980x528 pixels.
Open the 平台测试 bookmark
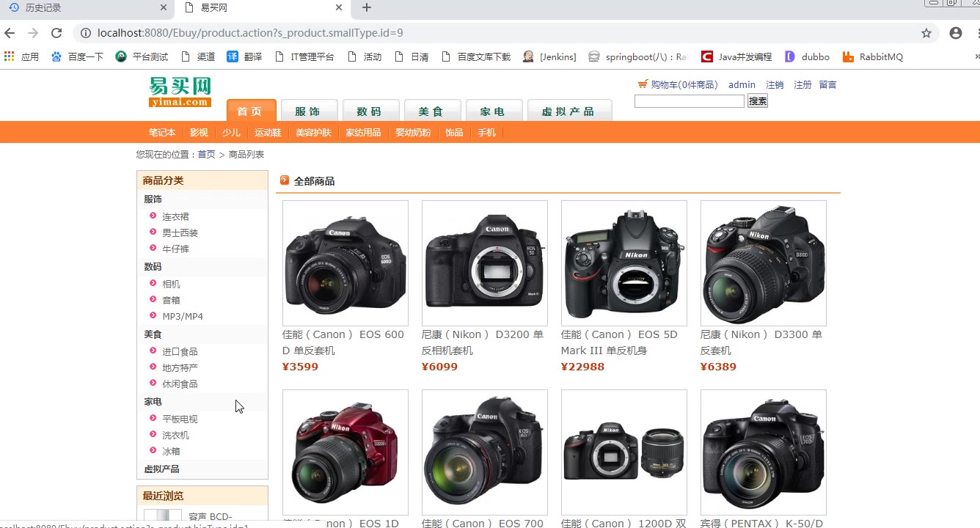(142, 56)
